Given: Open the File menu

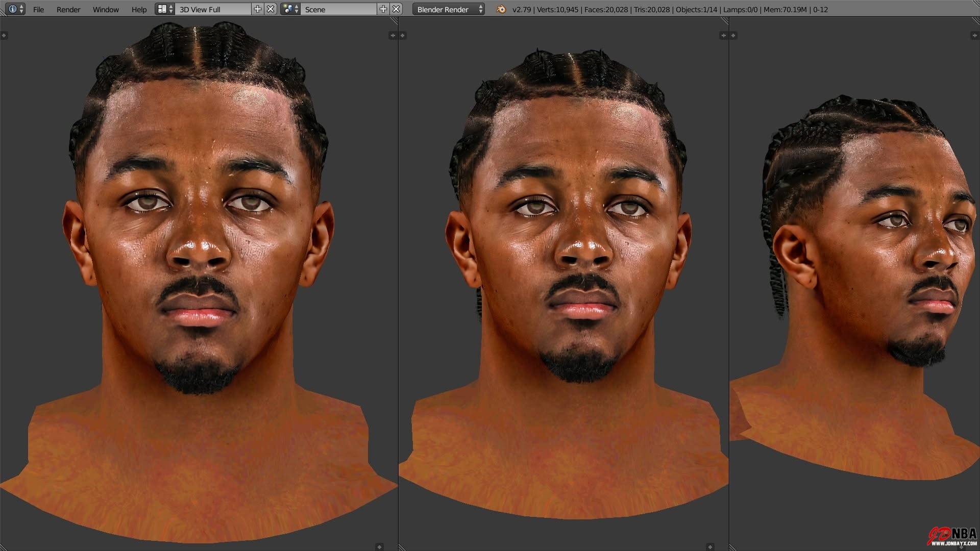Looking at the screenshot, I should (38, 9).
